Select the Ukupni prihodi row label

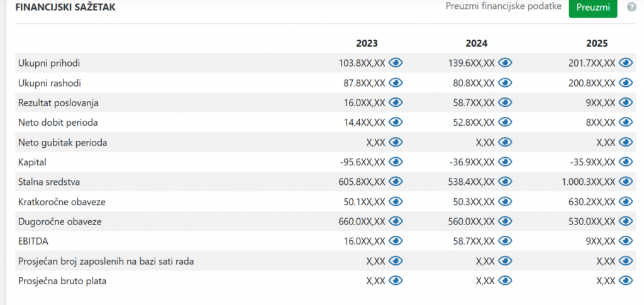[49, 63]
